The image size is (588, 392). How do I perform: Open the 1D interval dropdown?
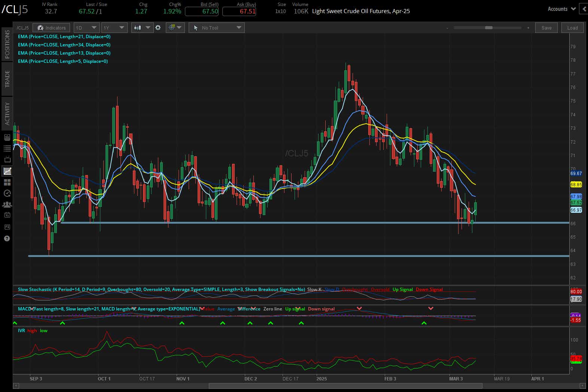coord(86,28)
